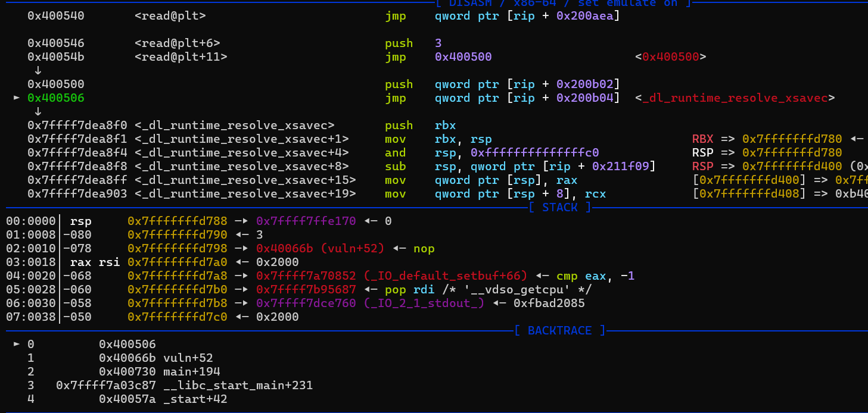
Task: Click the <read@plt> symbol label
Action: coord(170,16)
